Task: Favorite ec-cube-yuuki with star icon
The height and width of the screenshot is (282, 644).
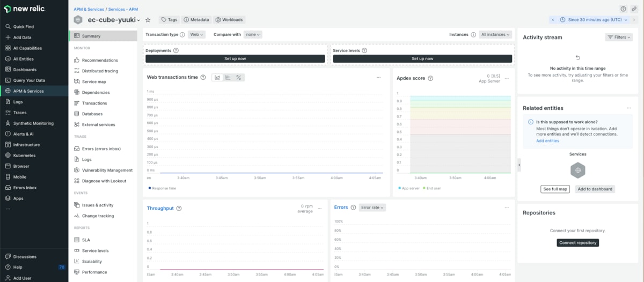Action: point(148,20)
